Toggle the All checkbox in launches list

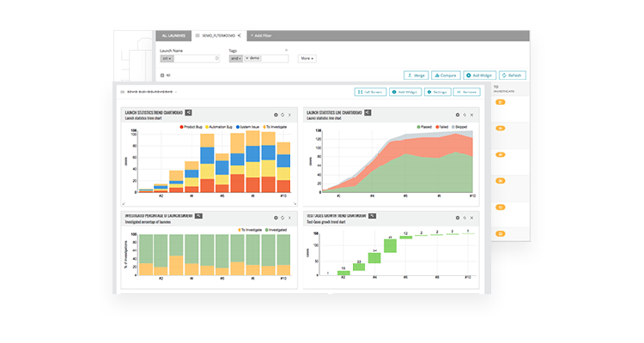click(x=162, y=75)
